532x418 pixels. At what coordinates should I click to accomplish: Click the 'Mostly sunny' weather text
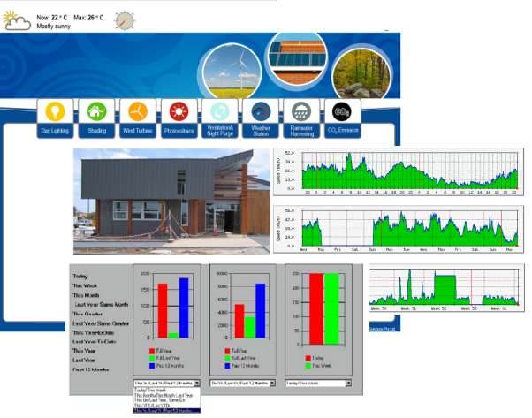(54, 27)
